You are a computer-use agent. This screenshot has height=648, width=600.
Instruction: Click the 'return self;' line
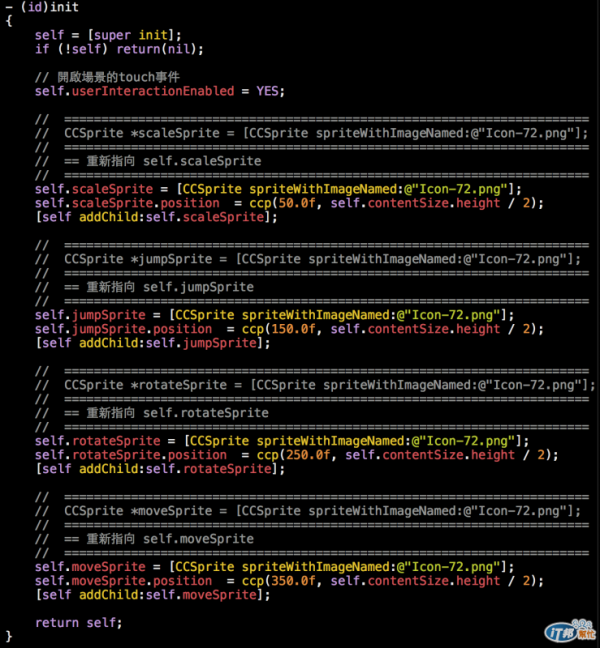(x=79, y=623)
